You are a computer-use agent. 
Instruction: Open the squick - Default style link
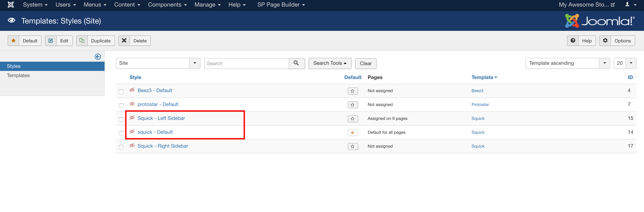pos(155,132)
